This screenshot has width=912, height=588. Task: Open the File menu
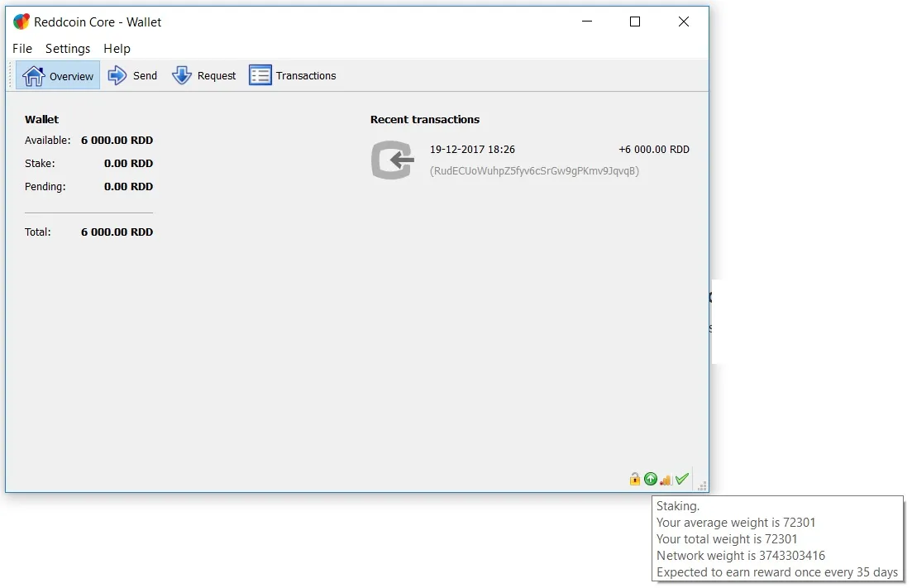pos(22,49)
